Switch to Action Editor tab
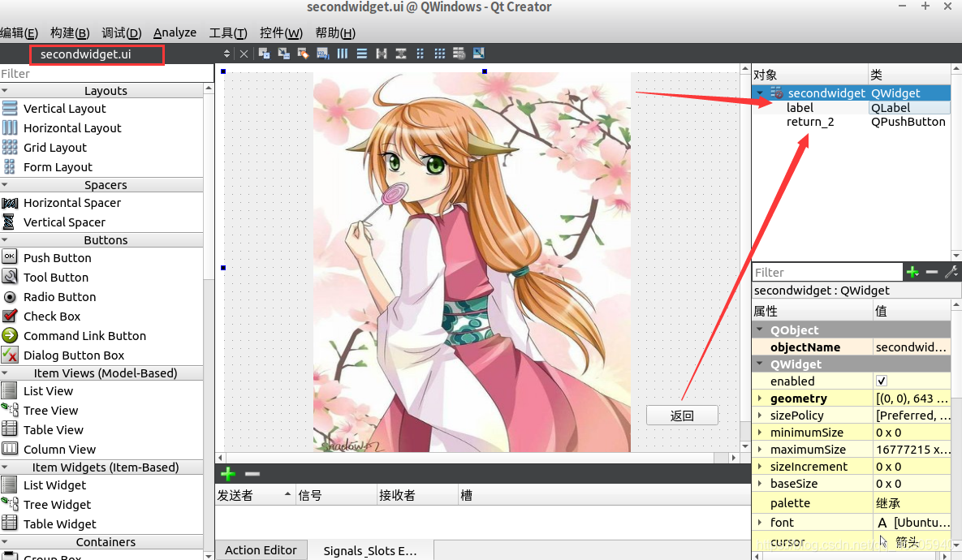 [x=261, y=550]
